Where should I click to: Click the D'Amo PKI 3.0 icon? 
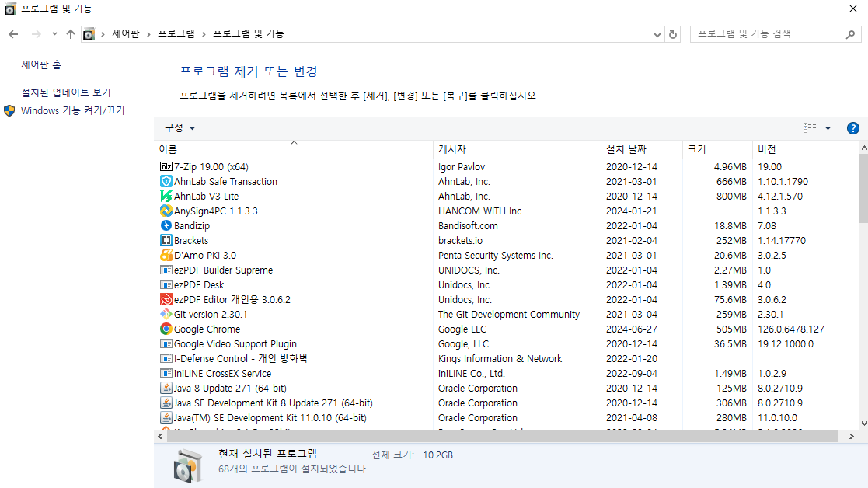pos(166,255)
